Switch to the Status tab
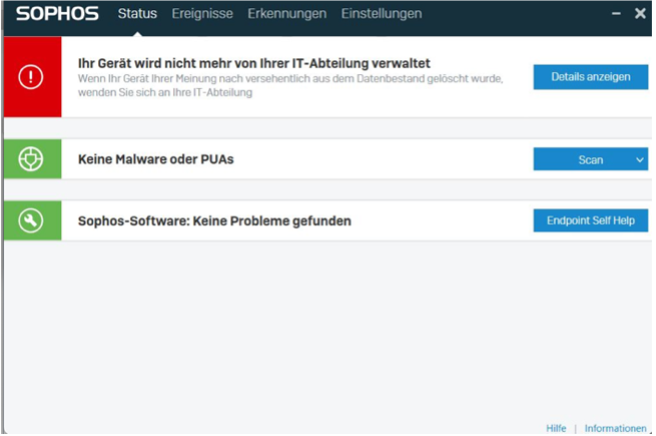The height and width of the screenshot is (436, 656). click(137, 13)
